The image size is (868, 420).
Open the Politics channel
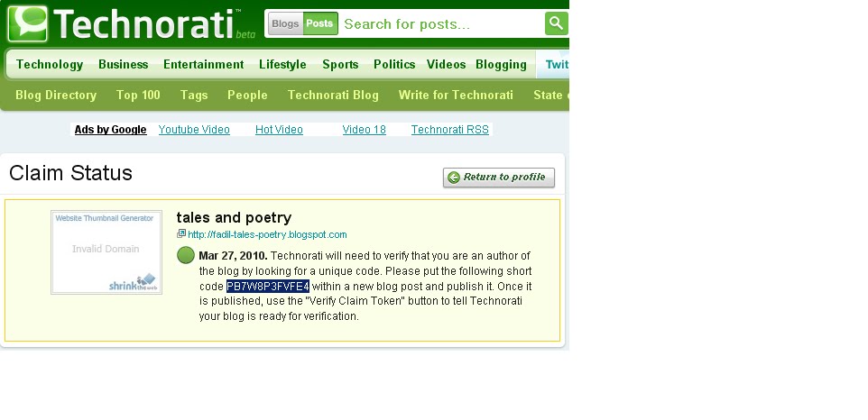pos(394,65)
